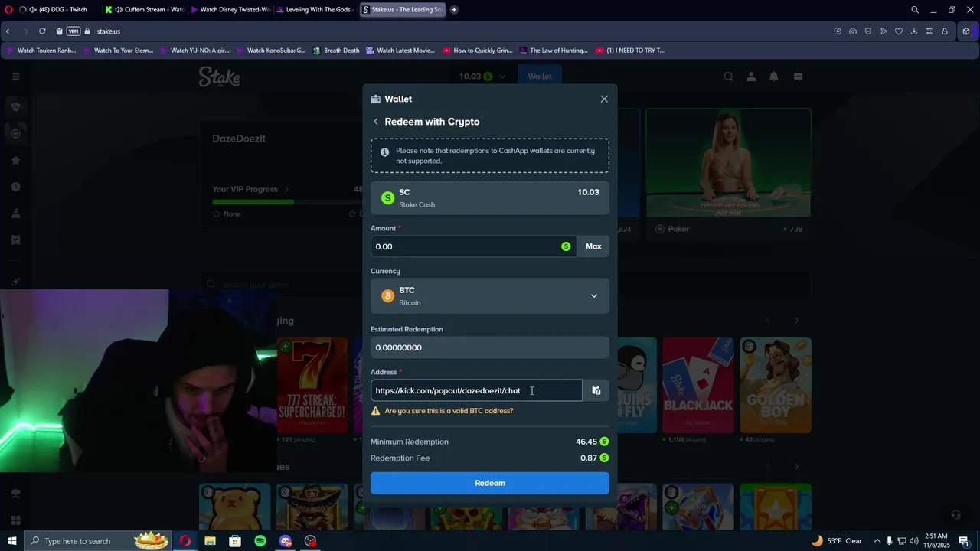Click the Stake search magnifier icon
Image resolution: width=980 pixels, height=551 pixels.
[x=729, y=77]
